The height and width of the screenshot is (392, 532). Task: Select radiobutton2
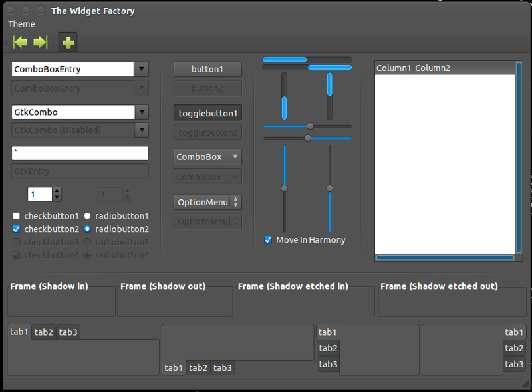pyautogui.click(x=87, y=229)
